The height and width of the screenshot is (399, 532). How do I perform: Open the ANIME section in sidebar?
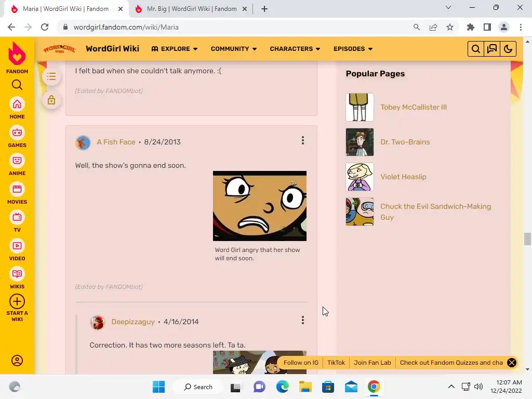pyautogui.click(x=17, y=165)
